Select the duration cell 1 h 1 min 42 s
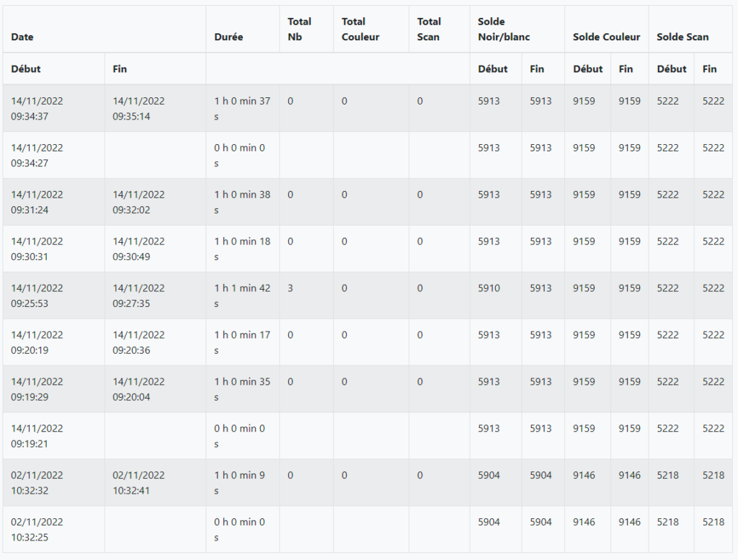Screen dimensions: 738x560 242,295
